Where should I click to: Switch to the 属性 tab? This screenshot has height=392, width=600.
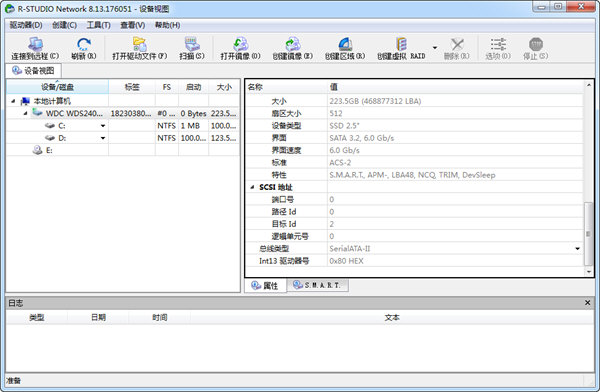(x=264, y=286)
